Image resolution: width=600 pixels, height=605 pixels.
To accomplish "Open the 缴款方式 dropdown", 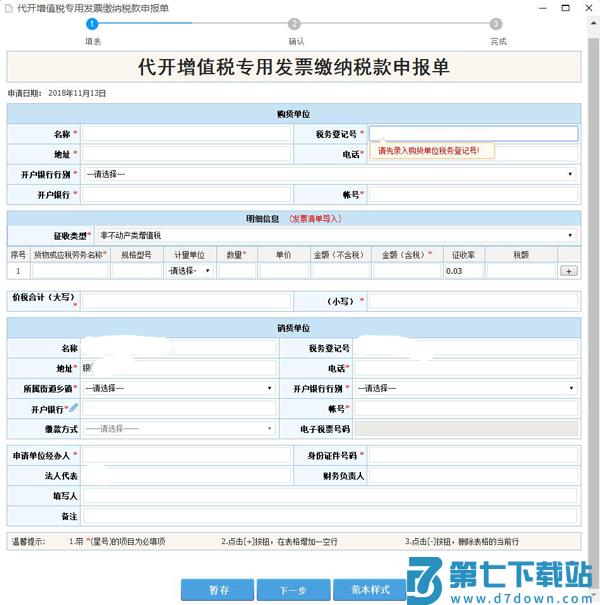I will tap(179, 429).
